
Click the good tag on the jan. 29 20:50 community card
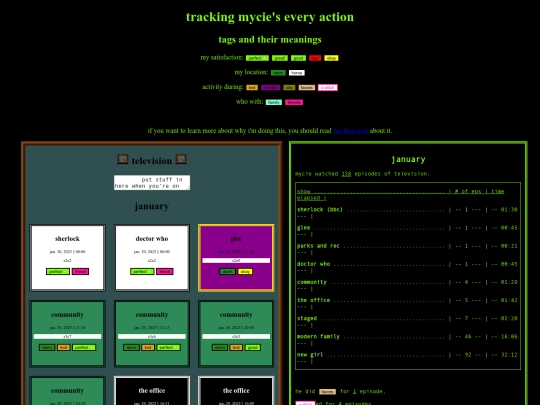(252, 347)
